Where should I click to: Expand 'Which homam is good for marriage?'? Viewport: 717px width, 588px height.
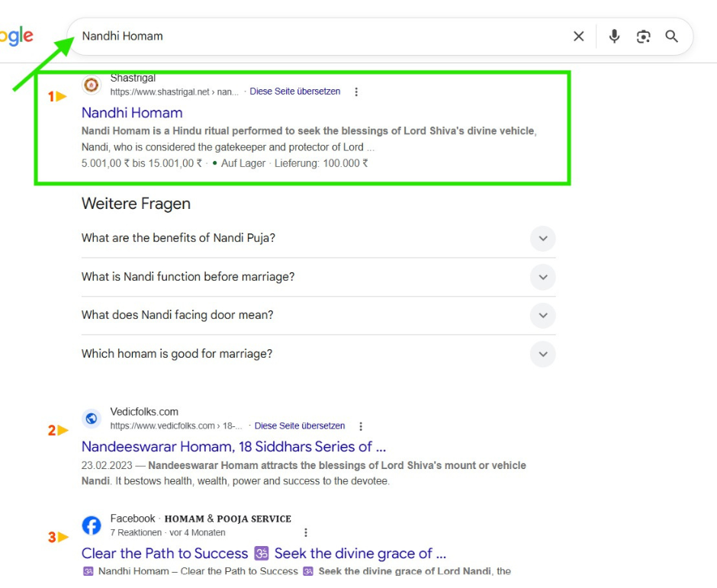[543, 354]
